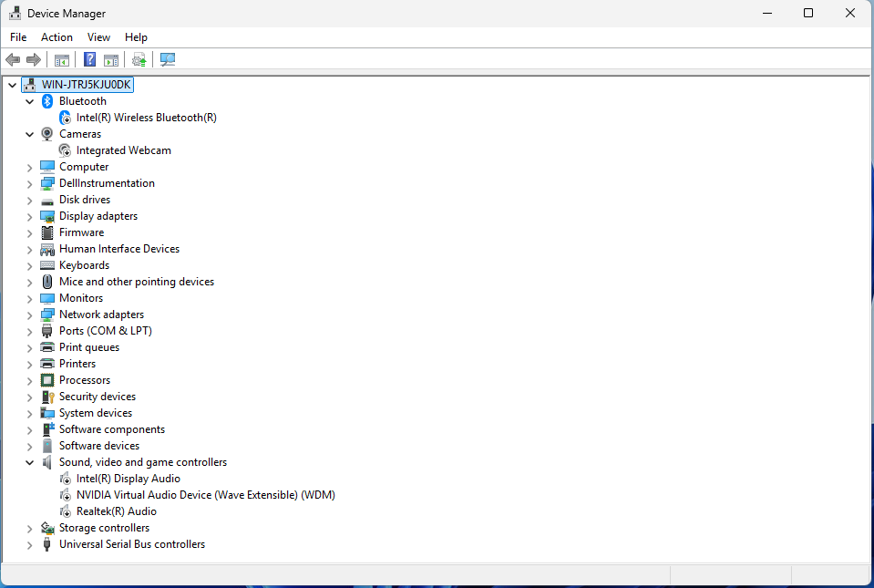Click the Bluetooth category icon
874x588 pixels.
[47, 101]
